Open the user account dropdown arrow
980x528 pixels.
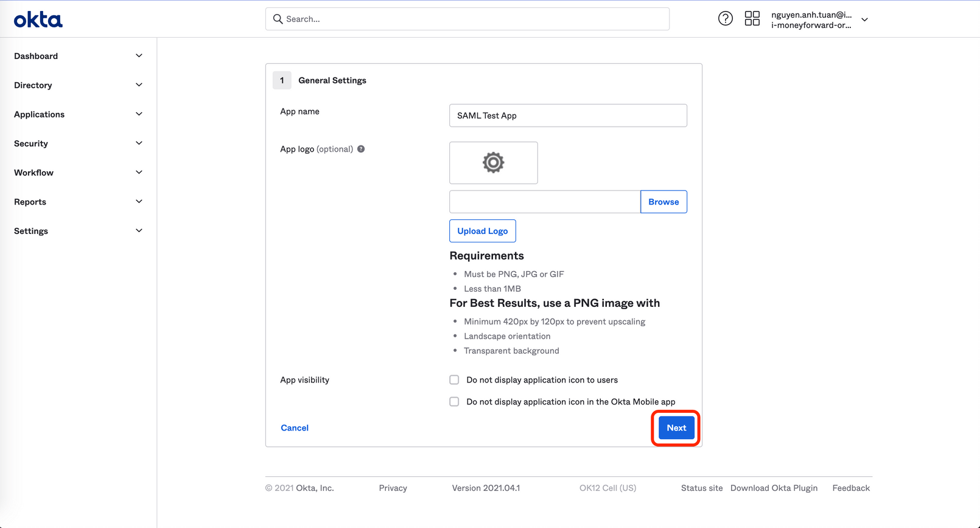click(x=864, y=20)
